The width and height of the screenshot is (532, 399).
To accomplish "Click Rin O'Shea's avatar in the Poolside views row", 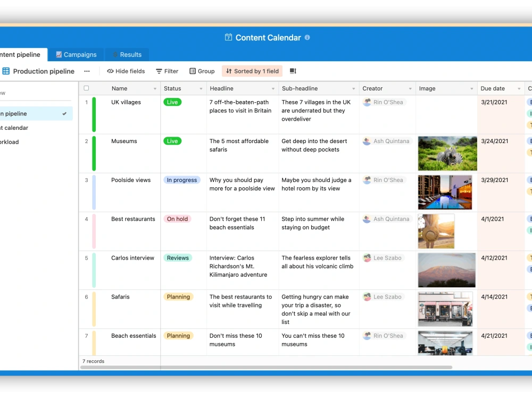I will (x=367, y=180).
